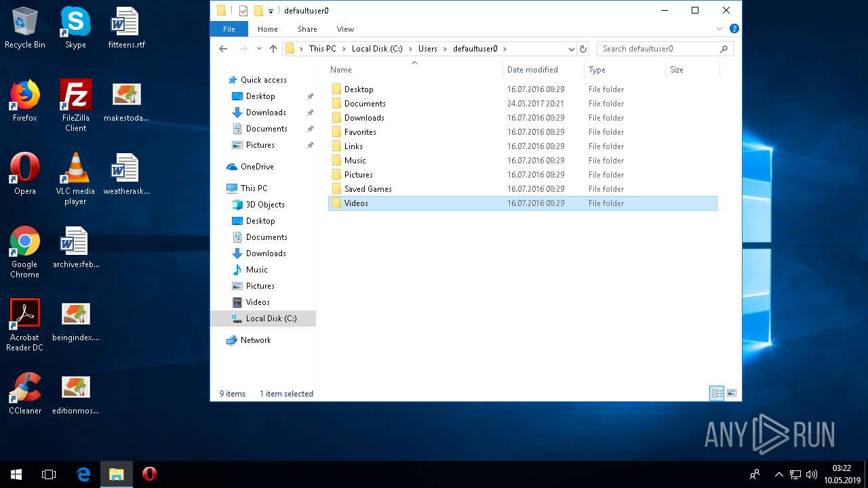
Task: Select Music under This PC
Action: (256, 270)
